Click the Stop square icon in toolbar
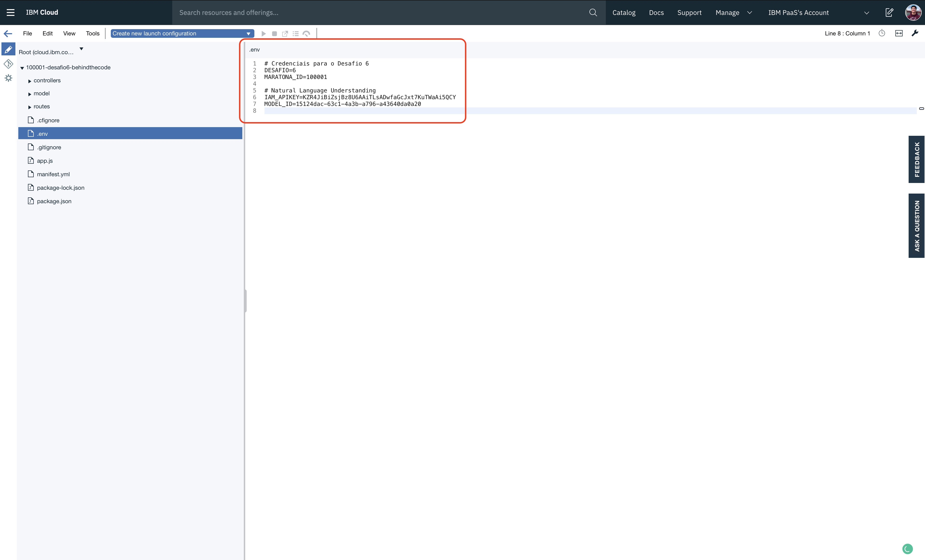Viewport: 925px width, 560px height. (x=274, y=34)
